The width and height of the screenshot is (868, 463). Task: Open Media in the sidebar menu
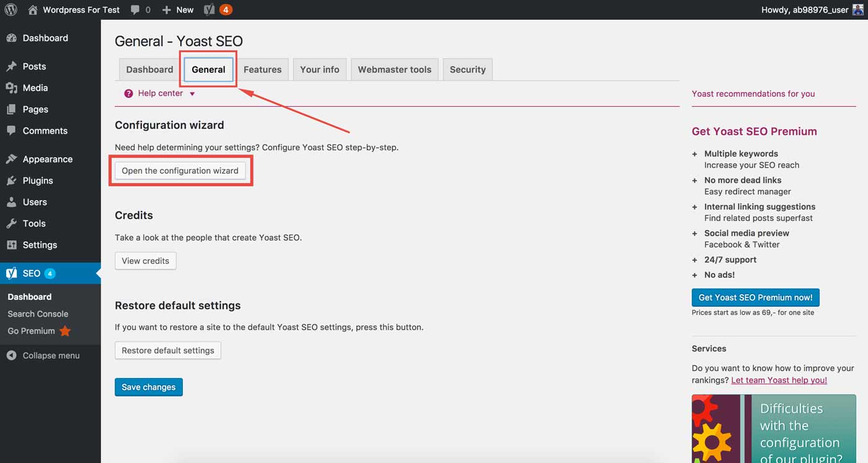50,88
